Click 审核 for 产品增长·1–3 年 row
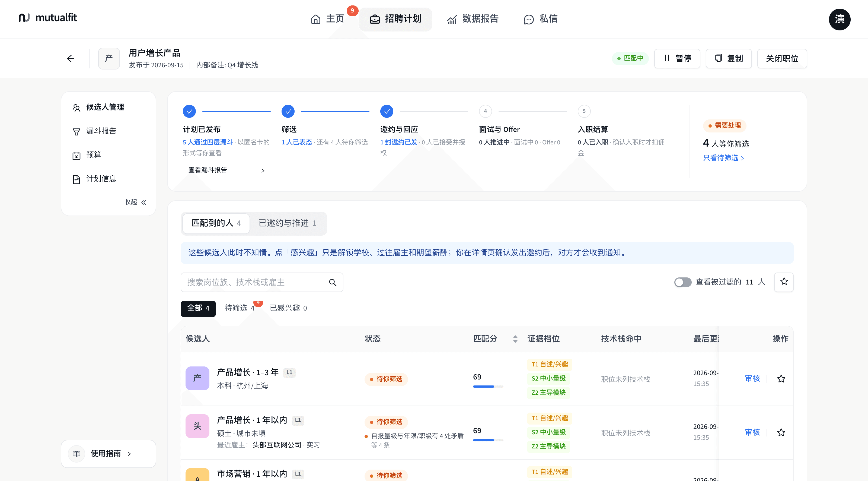 (x=752, y=378)
